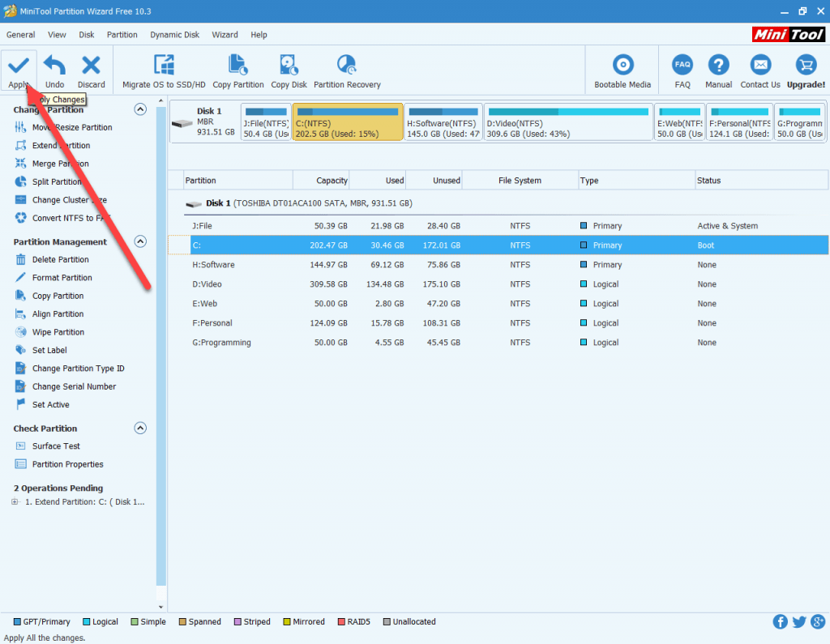Select the D:Video partition block in disk map
Viewport: 830px width, 644px height.
coord(567,122)
